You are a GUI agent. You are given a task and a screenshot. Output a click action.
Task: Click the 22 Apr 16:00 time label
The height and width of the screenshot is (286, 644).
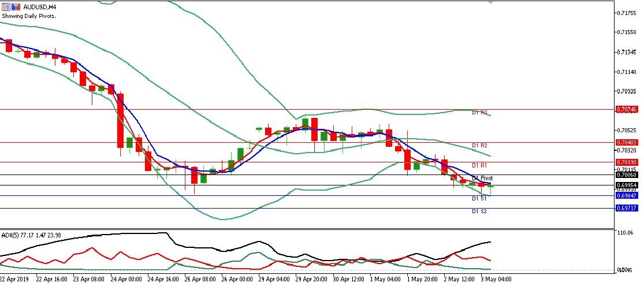tap(52, 280)
